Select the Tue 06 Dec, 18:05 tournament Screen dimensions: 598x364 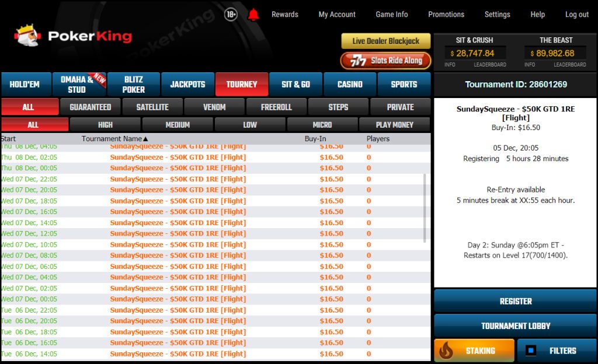pos(215,332)
